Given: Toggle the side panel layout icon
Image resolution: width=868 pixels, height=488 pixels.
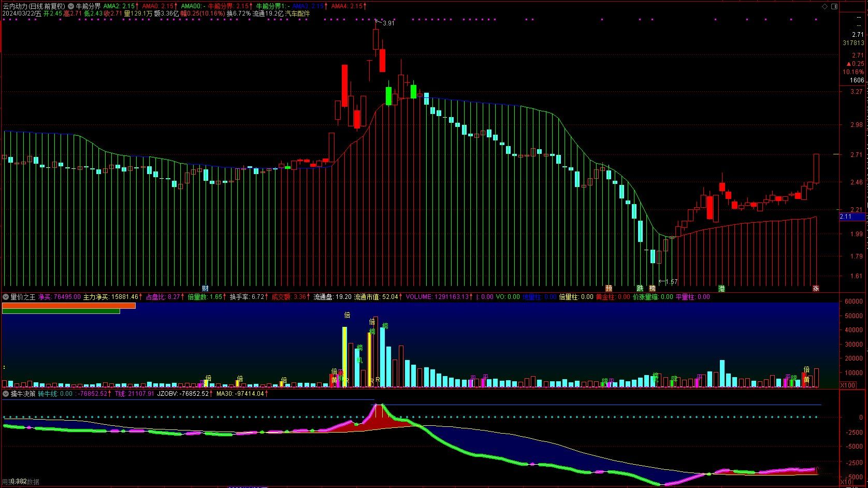Looking at the screenshot, I should (834, 6).
